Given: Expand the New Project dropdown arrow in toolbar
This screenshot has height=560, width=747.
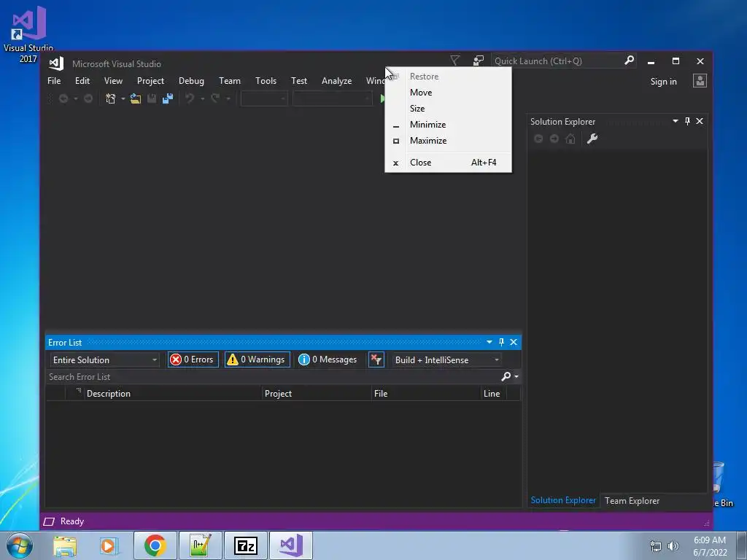Looking at the screenshot, I should 123,99.
